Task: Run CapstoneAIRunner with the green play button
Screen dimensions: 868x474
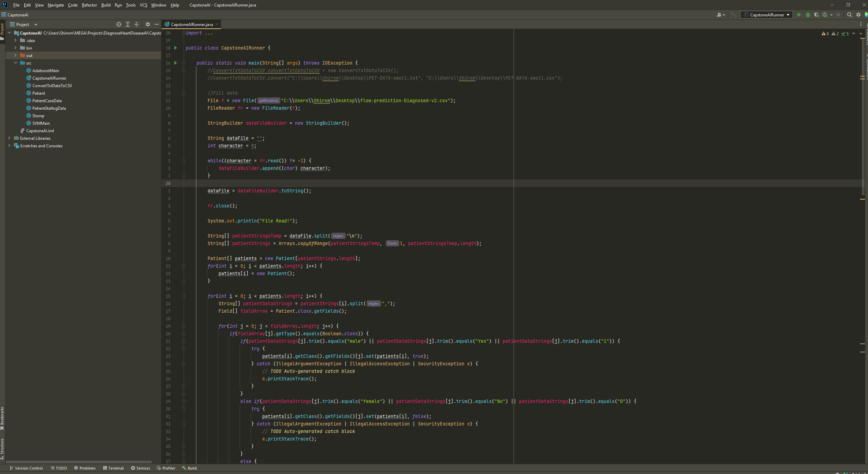Action: pyautogui.click(x=799, y=15)
